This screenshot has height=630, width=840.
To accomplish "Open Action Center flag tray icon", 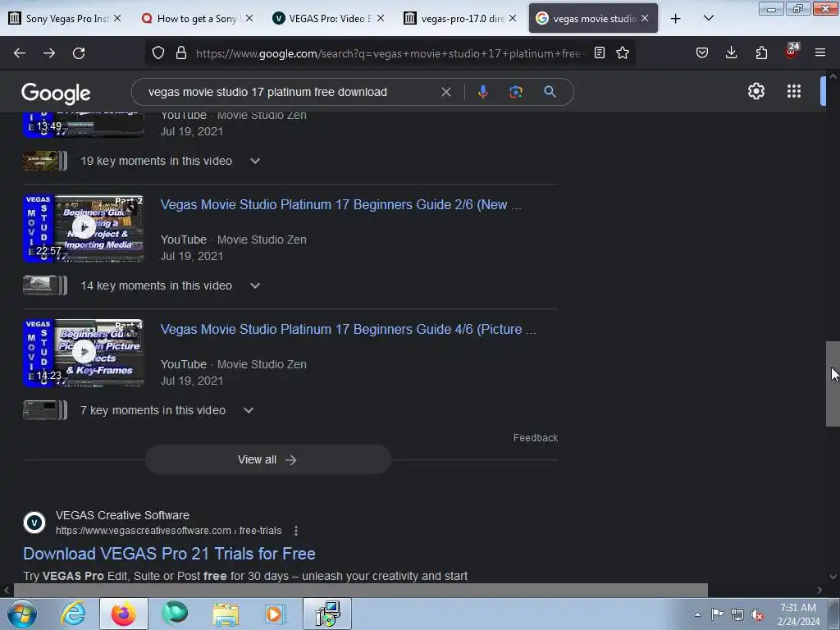I will pos(717,614).
